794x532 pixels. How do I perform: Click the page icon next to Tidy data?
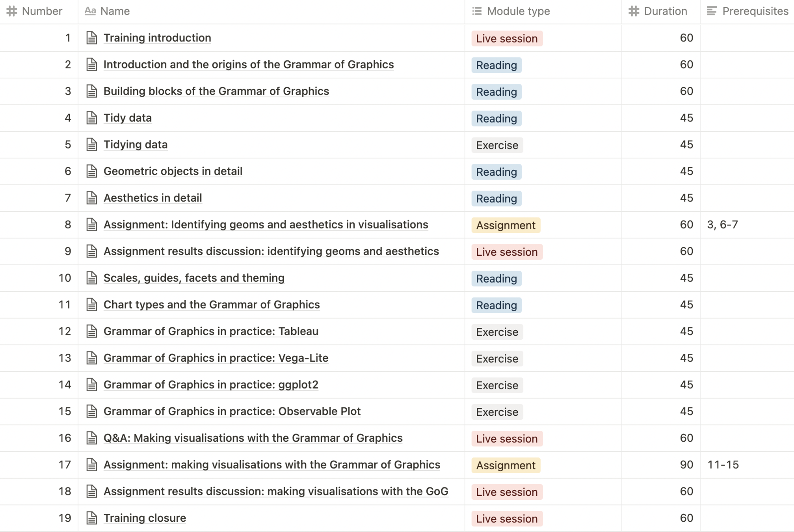[x=91, y=118]
